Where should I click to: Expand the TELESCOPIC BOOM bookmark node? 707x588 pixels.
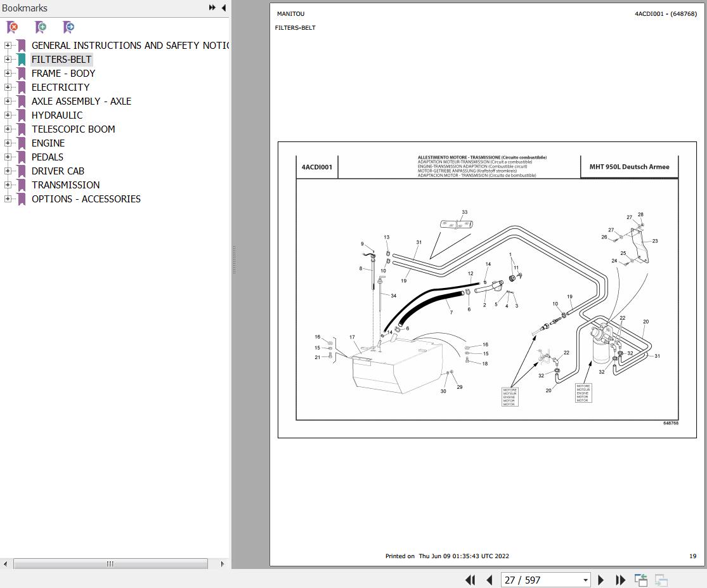(x=8, y=129)
